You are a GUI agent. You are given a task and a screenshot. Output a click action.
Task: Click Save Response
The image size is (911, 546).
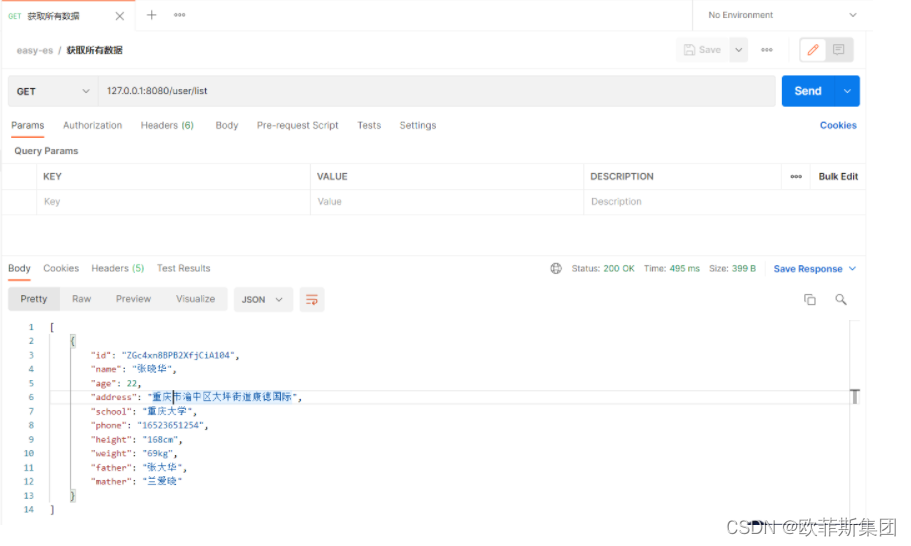[x=808, y=269]
